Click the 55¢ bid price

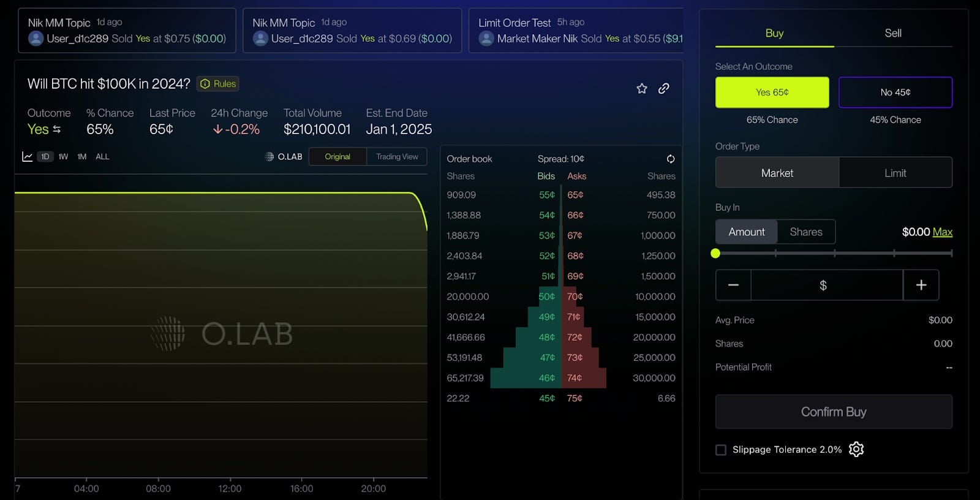pos(547,195)
